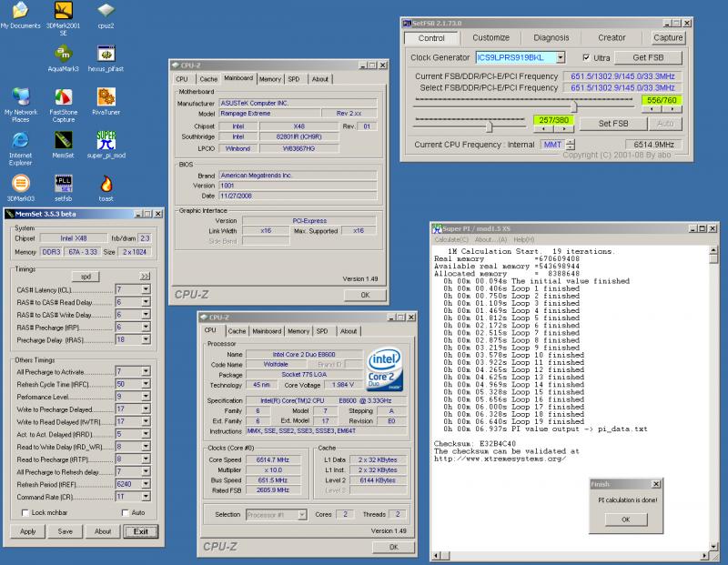Open toast desktop icon
The width and height of the screenshot is (728, 565).
coord(106,188)
